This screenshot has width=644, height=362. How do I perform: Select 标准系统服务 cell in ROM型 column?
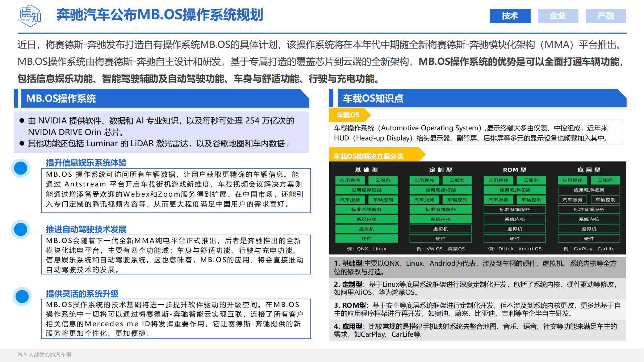click(515, 210)
